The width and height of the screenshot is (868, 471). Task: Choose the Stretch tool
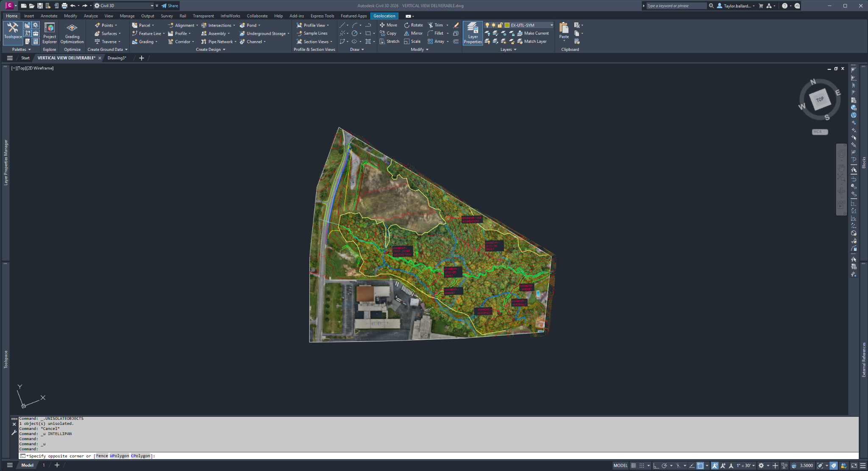click(389, 42)
